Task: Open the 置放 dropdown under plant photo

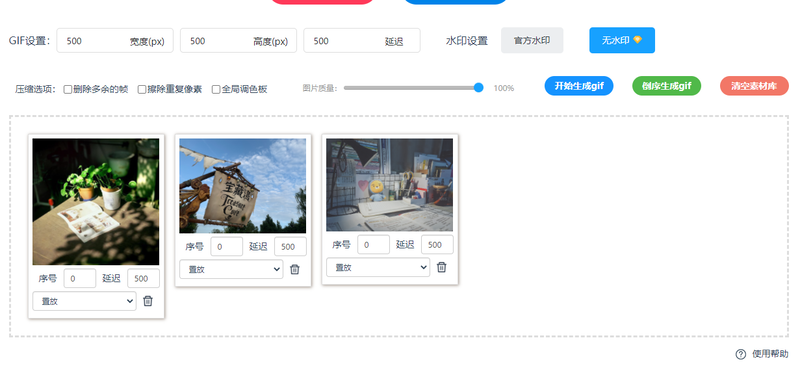Action: click(84, 301)
